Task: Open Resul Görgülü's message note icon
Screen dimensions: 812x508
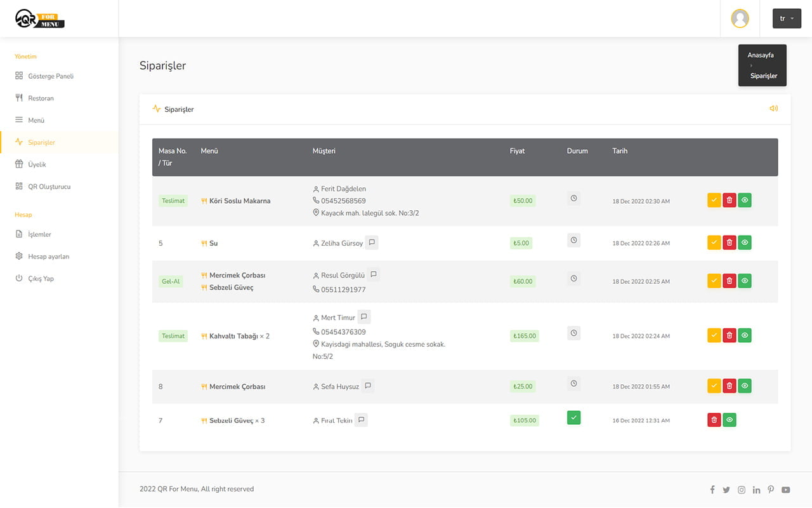Action: pos(374,275)
